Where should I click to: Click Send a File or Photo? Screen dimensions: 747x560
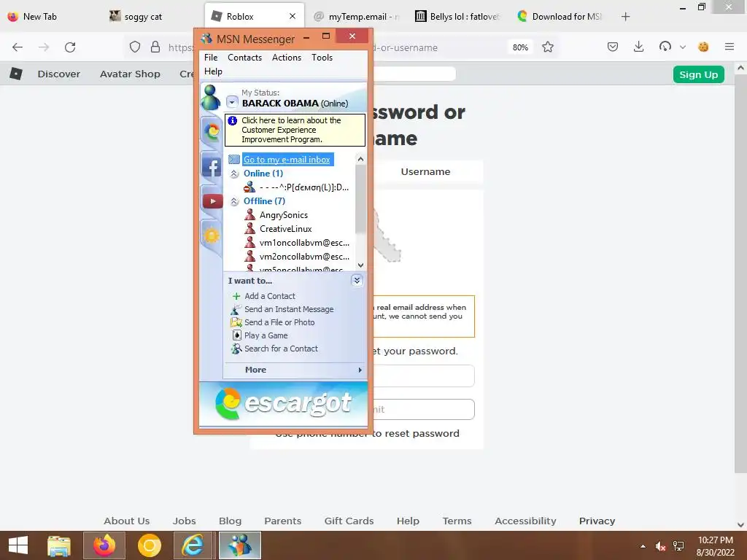point(279,322)
